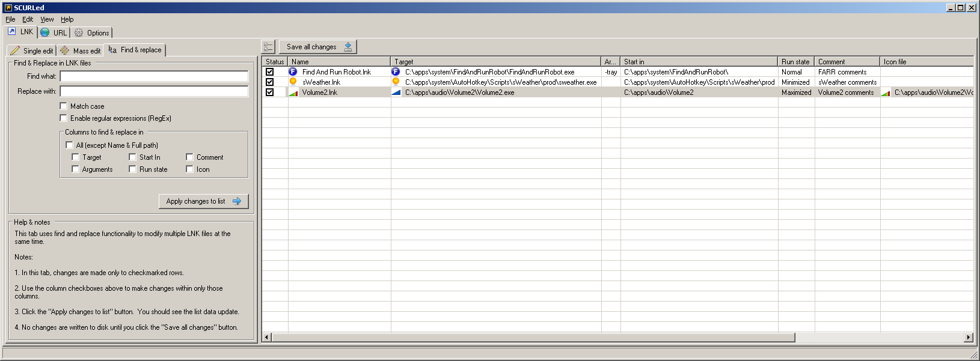Sort by the Icon file column header
Viewport: 980px width, 361px height.
[926, 61]
